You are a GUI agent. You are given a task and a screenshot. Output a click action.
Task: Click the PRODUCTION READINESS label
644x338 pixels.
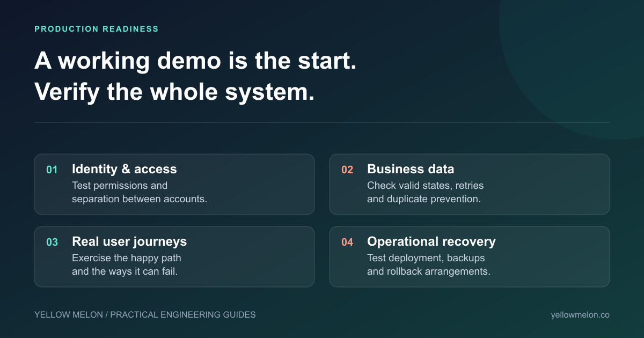click(97, 29)
